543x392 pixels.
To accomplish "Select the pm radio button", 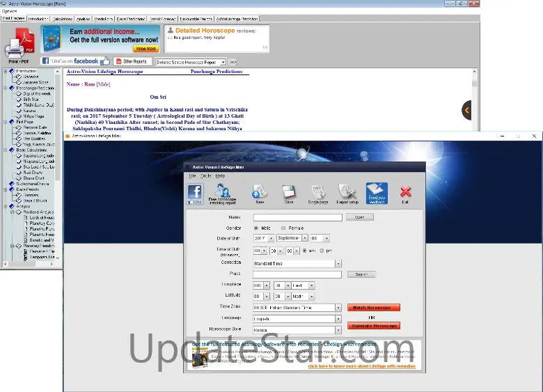I will click(322, 251).
